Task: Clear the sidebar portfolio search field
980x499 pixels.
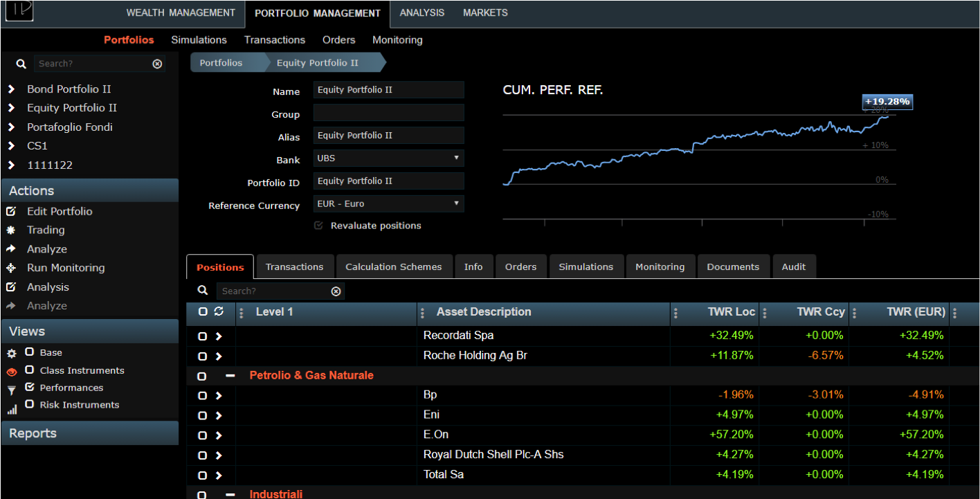Action: (157, 64)
